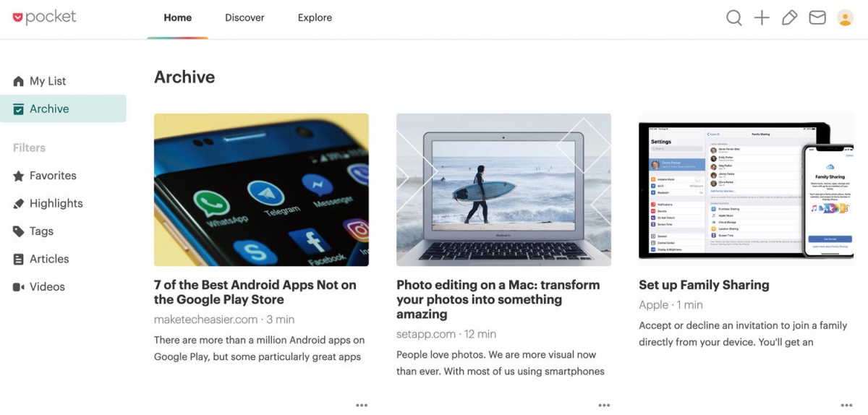Viewport: 868px width, 415px height.
Task: Open the user profile avatar
Action: [x=845, y=18]
